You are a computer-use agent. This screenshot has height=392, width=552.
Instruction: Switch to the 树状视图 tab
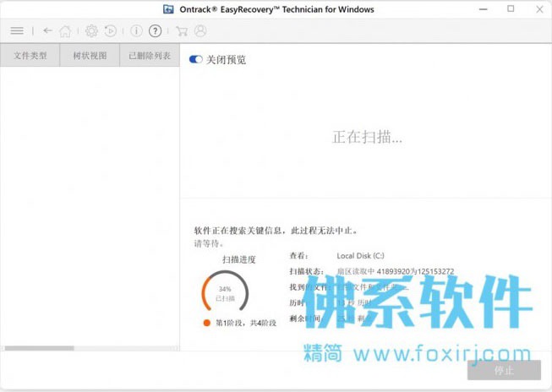point(90,55)
